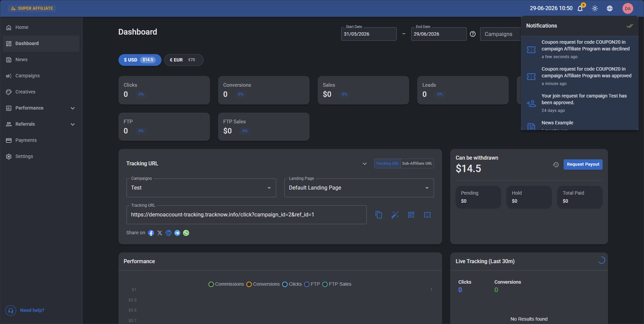Click the language globe icon
Image resolution: width=644 pixels, height=324 pixels.
[x=610, y=8]
